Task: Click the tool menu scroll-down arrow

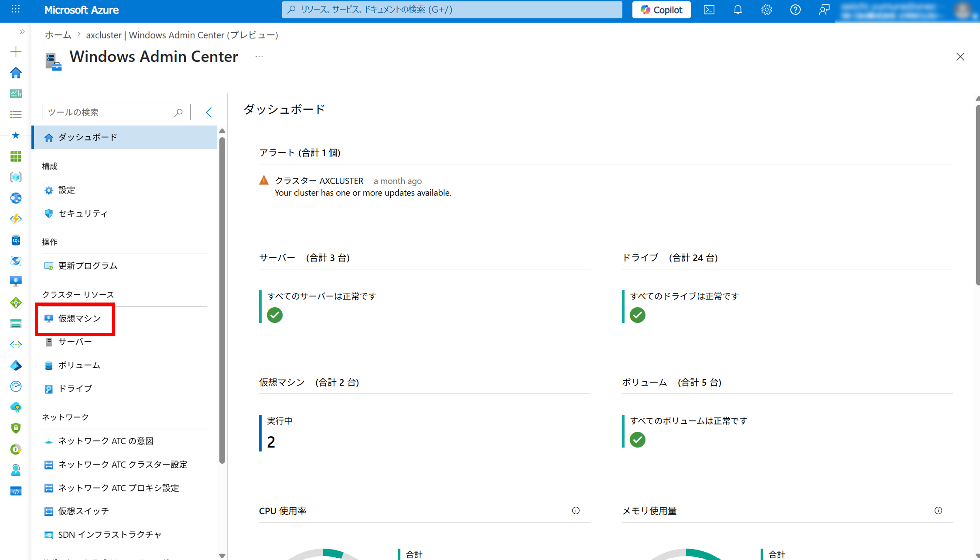Action: point(222,555)
